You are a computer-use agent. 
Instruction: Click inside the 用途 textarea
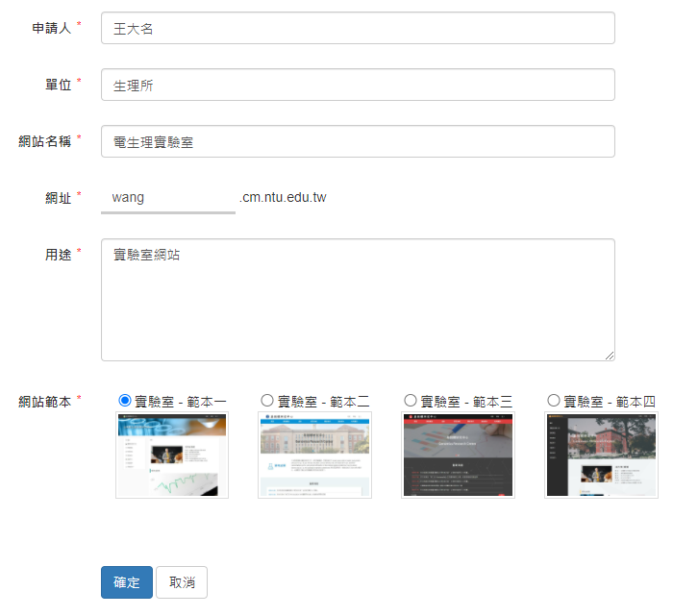click(358, 299)
